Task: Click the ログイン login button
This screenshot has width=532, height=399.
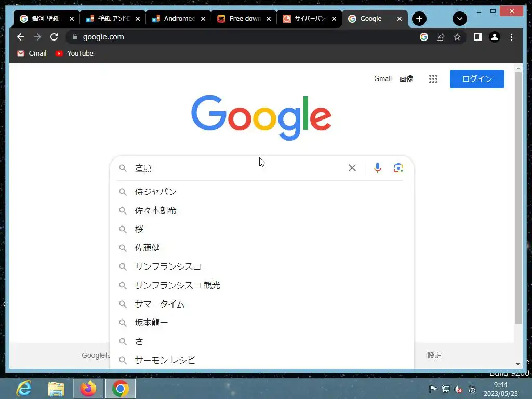Action: [x=477, y=79]
